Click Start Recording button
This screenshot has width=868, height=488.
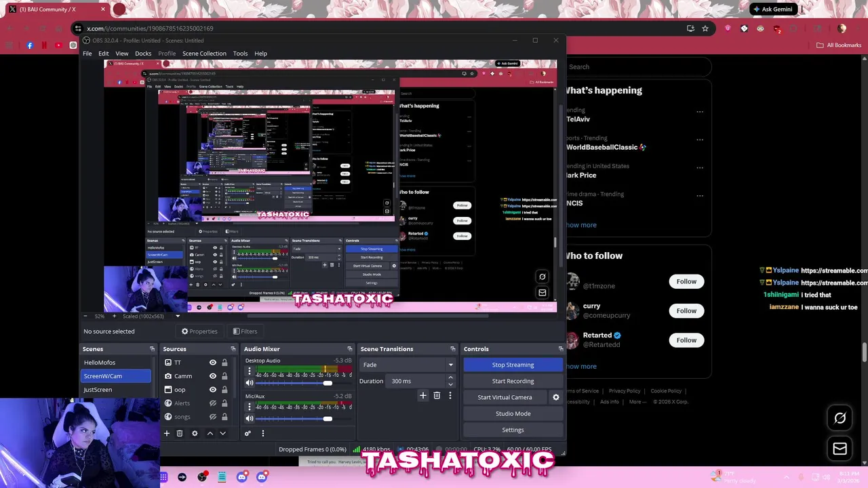point(513,381)
